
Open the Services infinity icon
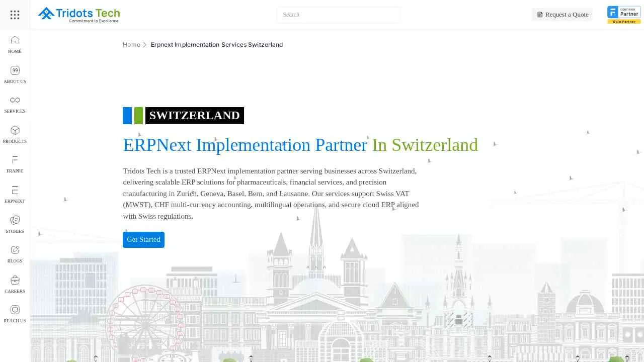pyautogui.click(x=15, y=100)
